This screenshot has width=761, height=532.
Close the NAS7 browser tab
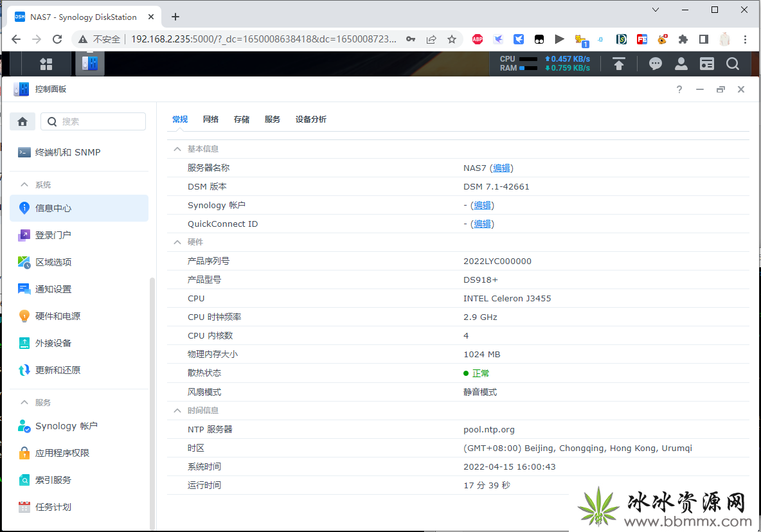tap(151, 17)
